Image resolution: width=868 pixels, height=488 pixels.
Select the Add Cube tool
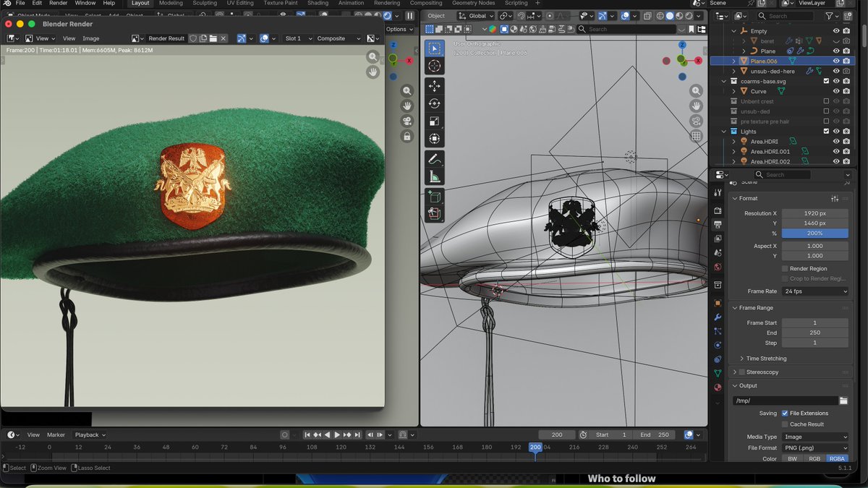click(x=434, y=196)
